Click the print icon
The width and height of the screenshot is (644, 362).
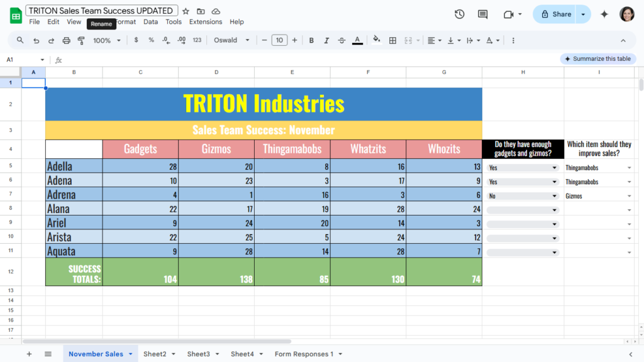(66, 40)
